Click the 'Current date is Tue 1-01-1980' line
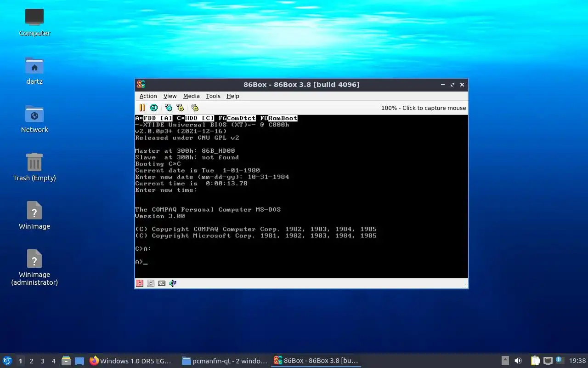Image resolution: width=588 pixels, height=368 pixels. point(198,170)
